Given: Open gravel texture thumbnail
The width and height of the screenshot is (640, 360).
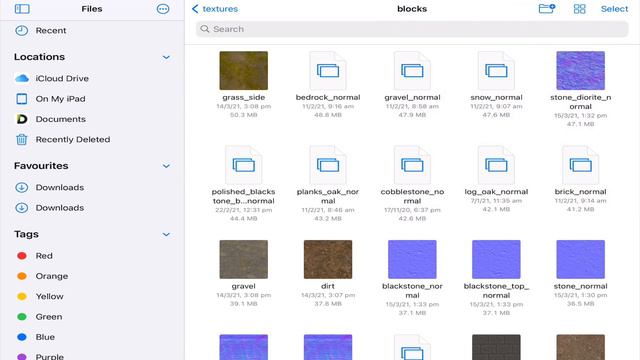Looking at the screenshot, I should [244, 260].
